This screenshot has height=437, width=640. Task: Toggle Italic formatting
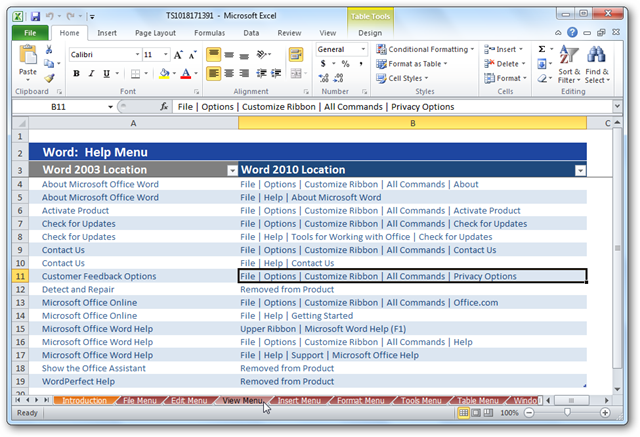pyautogui.click(x=91, y=73)
